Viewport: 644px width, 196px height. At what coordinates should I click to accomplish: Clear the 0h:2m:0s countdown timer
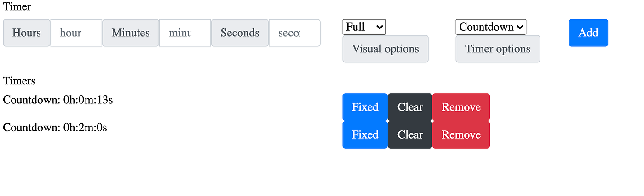[410, 134]
